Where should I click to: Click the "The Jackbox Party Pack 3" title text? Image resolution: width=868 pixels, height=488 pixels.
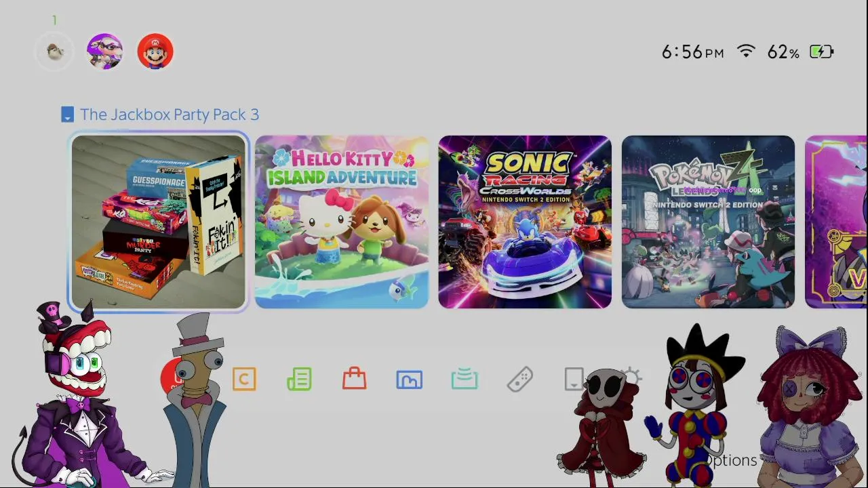coord(170,115)
